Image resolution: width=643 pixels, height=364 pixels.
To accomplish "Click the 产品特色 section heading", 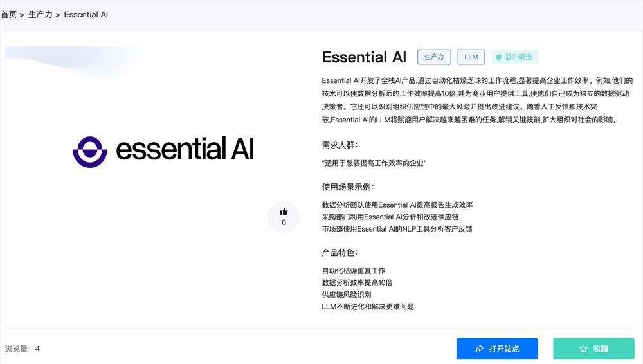I will (x=340, y=253).
